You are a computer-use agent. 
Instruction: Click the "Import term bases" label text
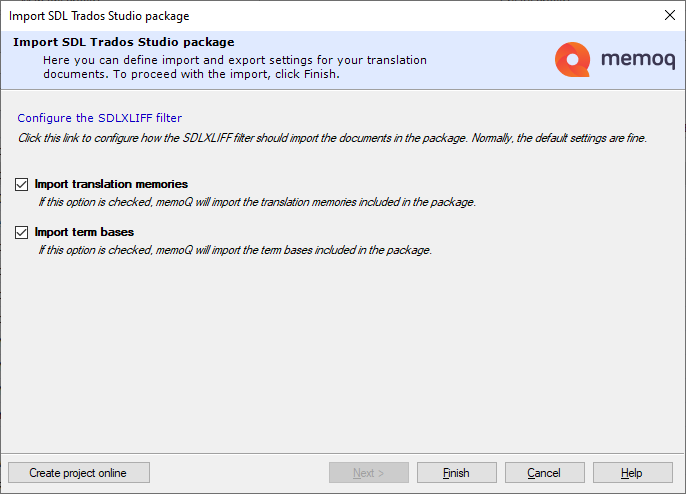point(84,232)
